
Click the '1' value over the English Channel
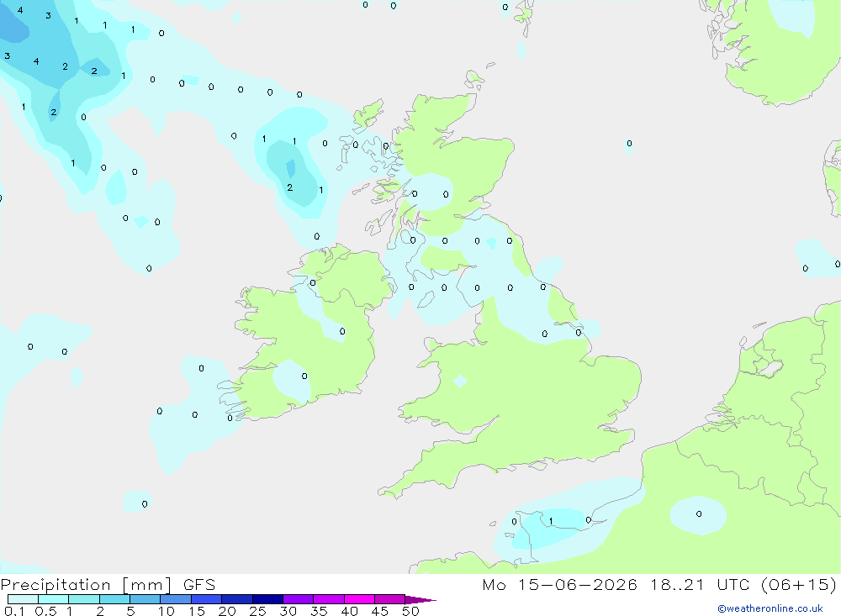(550, 521)
